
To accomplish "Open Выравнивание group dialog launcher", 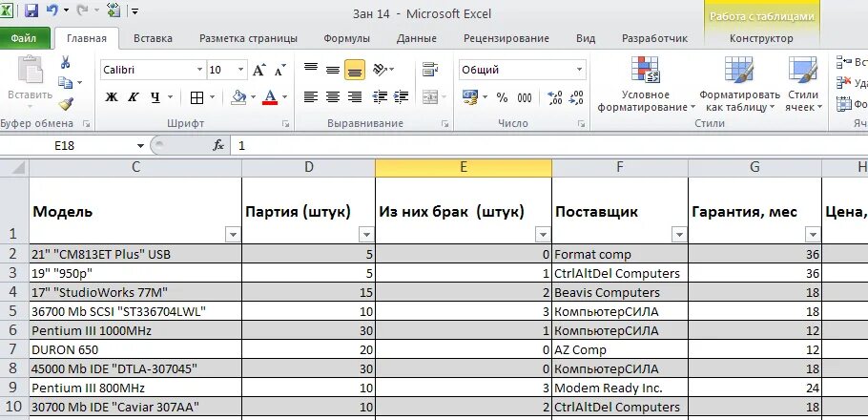I will pyautogui.click(x=444, y=124).
